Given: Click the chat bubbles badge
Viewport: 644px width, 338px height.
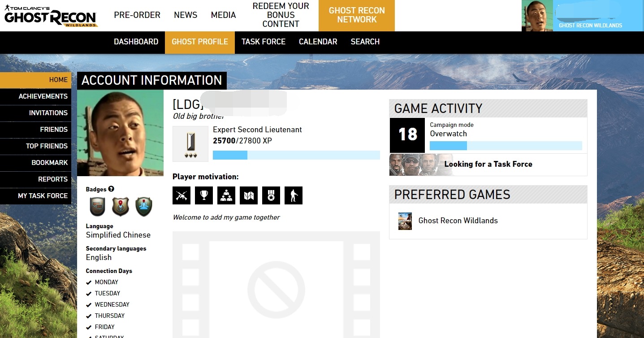Looking at the screenshot, I should (98, 207).
